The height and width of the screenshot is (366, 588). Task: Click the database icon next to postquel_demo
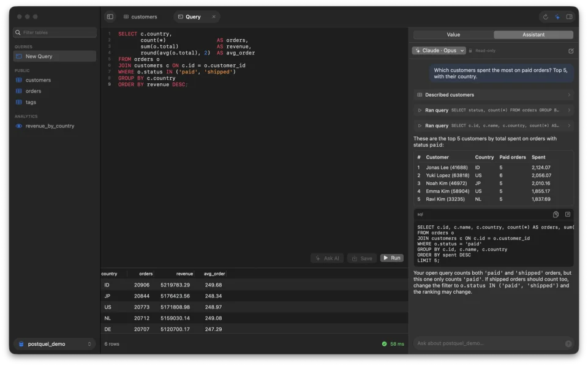21,344
